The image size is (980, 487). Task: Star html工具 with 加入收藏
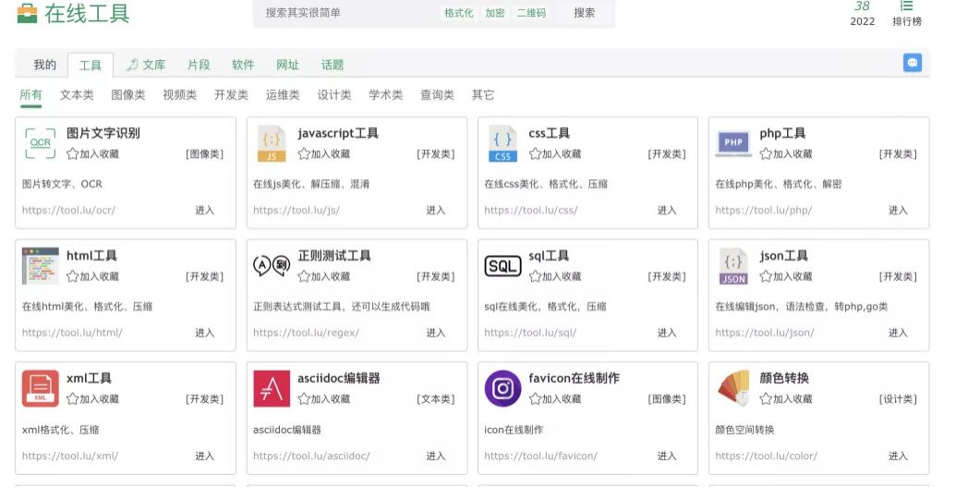pyautogui.click(x=92, y=276)
